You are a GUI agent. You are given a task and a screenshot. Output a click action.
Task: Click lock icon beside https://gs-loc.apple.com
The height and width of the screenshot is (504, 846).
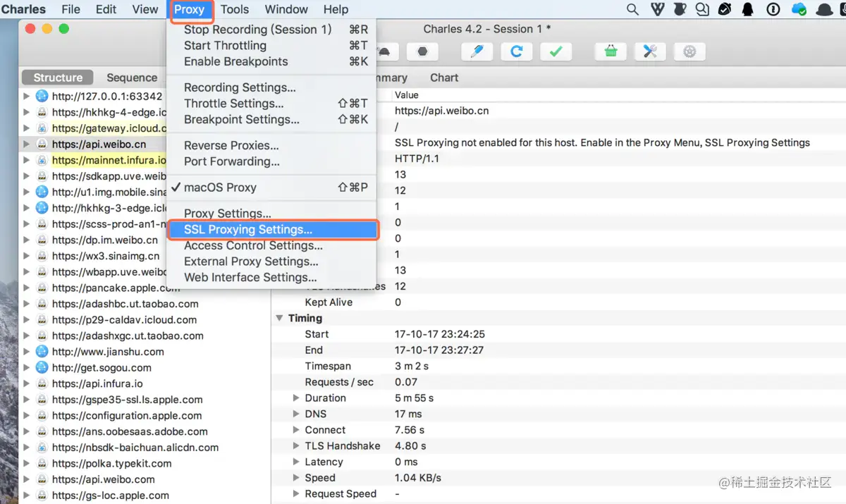42,496
